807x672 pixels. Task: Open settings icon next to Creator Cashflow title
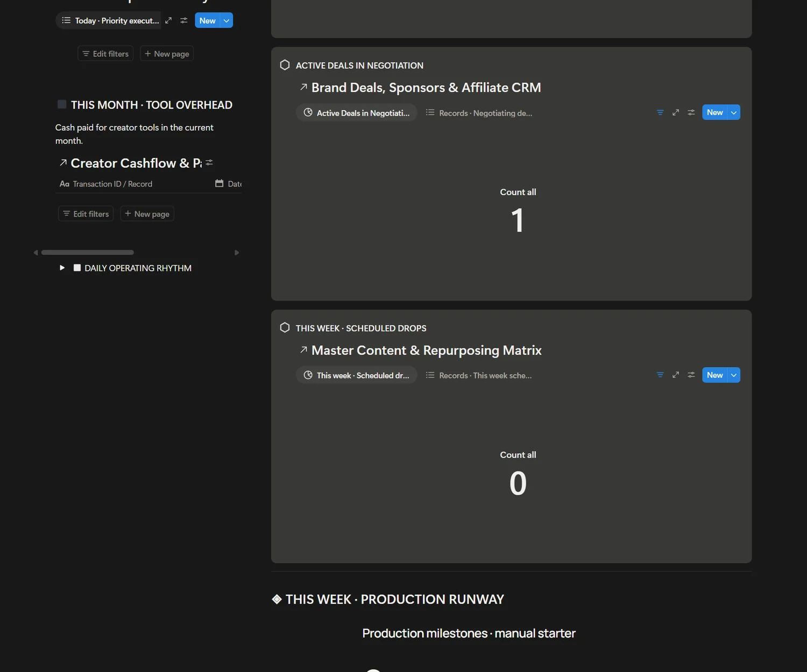(209, 162)
